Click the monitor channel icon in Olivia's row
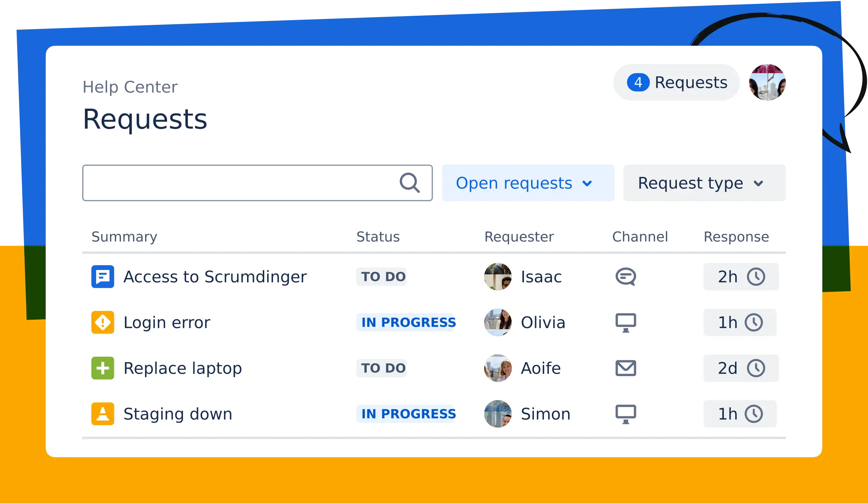The height and width of the screenshot is (503, 868). click(626, 322)
